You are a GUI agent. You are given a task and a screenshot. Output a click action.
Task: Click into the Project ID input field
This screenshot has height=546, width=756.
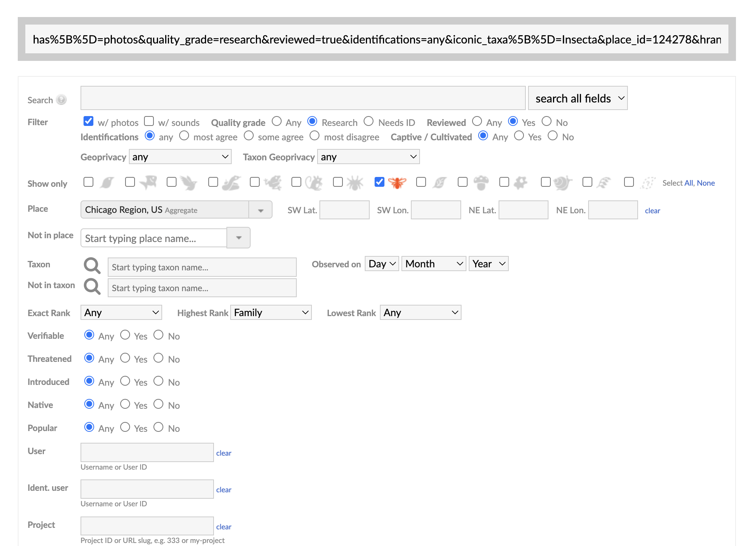click(147, 526)
